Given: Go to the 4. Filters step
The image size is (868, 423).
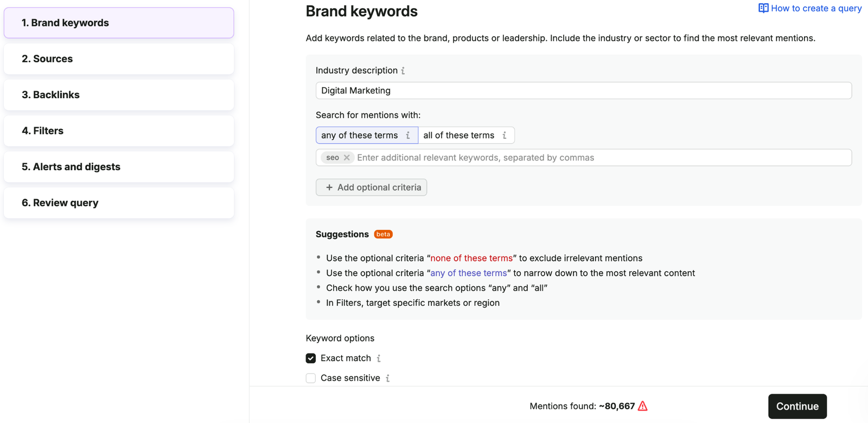Looking at the screenshot, I should click(119, 131).
